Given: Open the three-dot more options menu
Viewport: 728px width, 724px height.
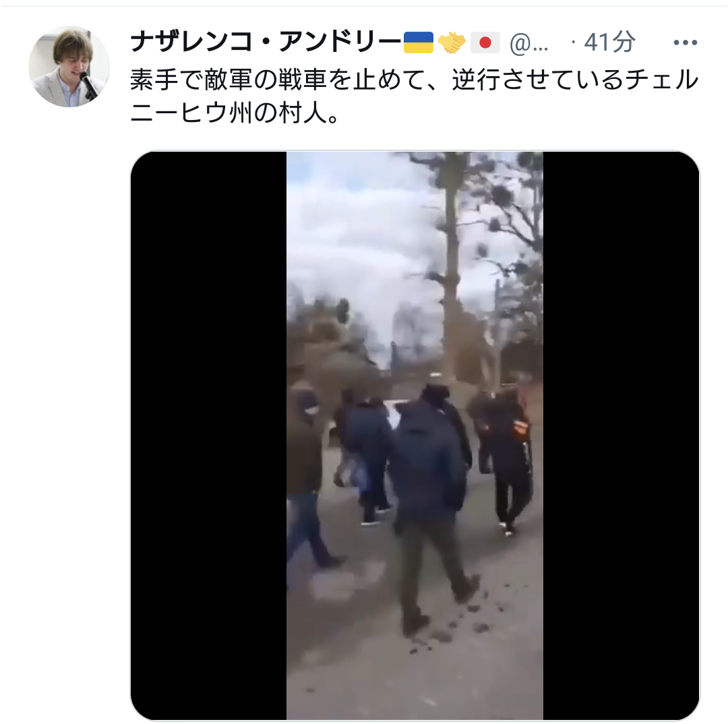Looking at the screenshot, I should point(686,42).
